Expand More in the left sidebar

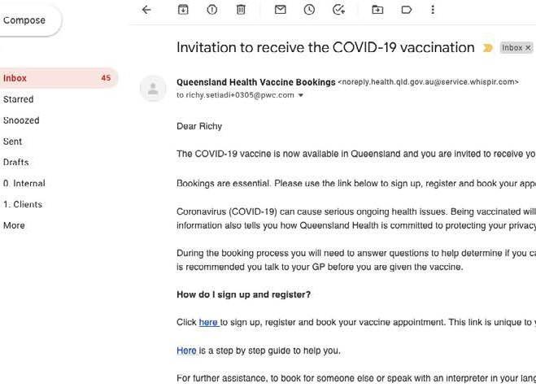click(14, 225)
